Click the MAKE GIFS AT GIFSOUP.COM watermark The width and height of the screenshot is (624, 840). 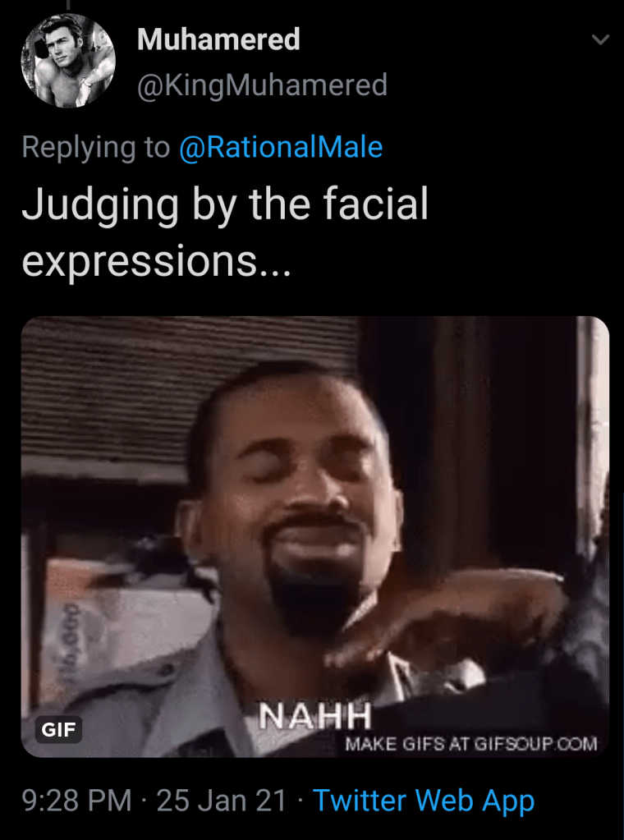[x=470, y=744]
